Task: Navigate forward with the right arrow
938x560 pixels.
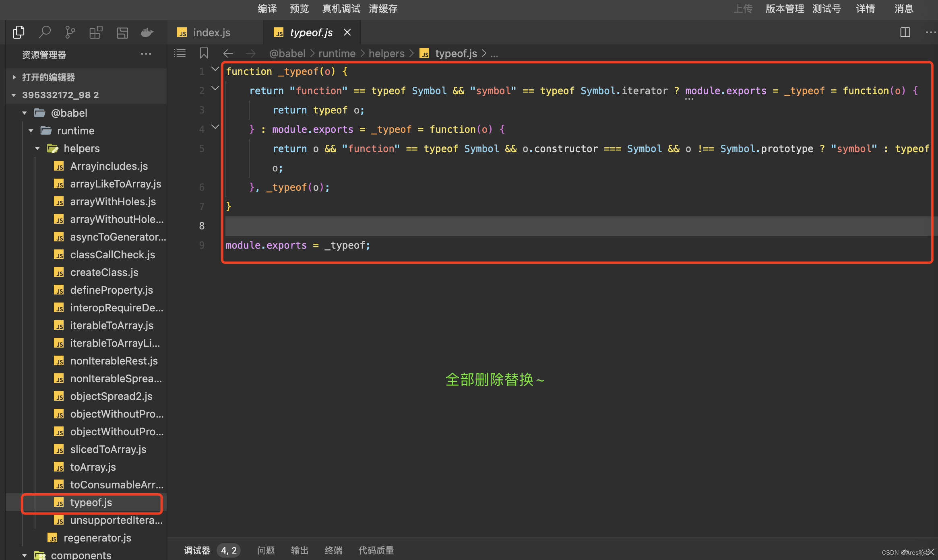Action: coord(250,53)
